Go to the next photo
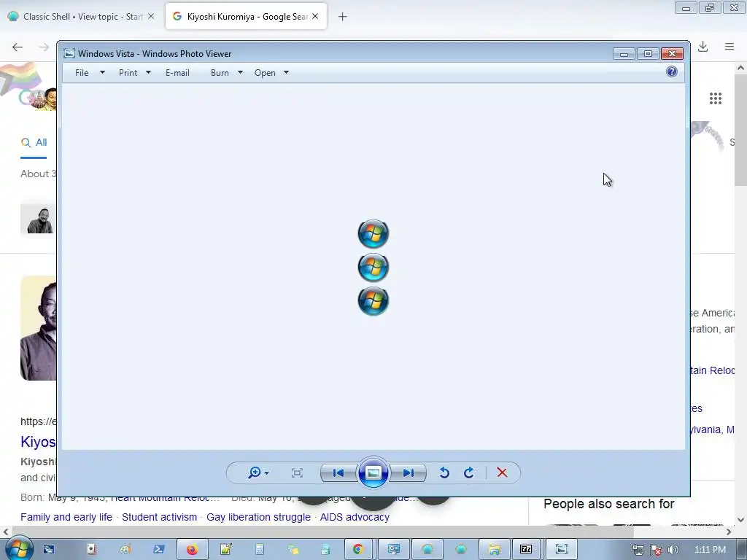 [408, 472]
